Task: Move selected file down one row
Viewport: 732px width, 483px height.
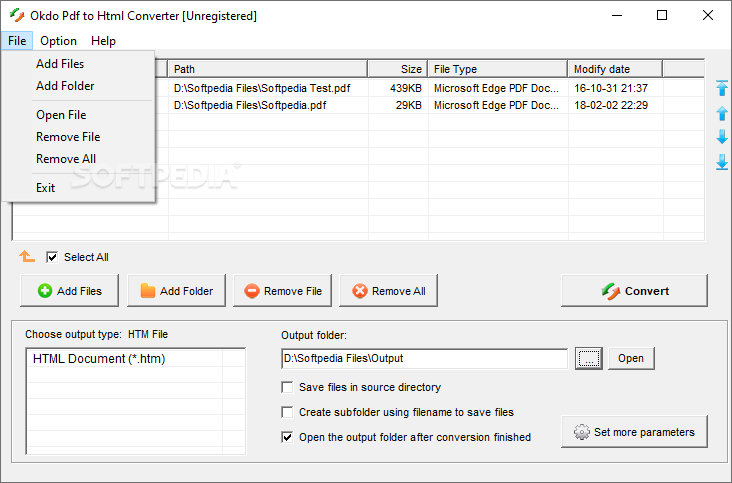Action: click(722, 137)
